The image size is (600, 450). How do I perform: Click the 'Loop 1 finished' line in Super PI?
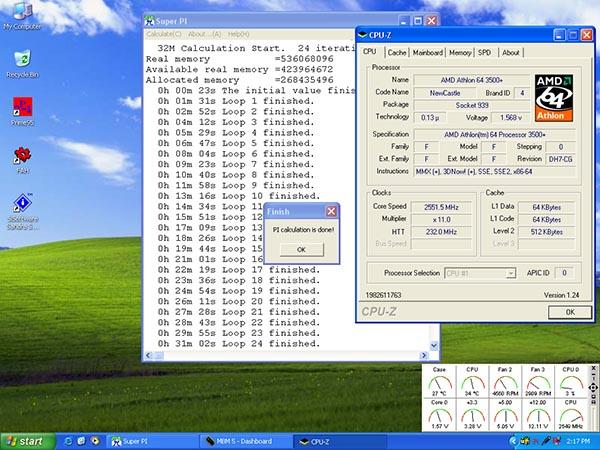tap(236, 101)
